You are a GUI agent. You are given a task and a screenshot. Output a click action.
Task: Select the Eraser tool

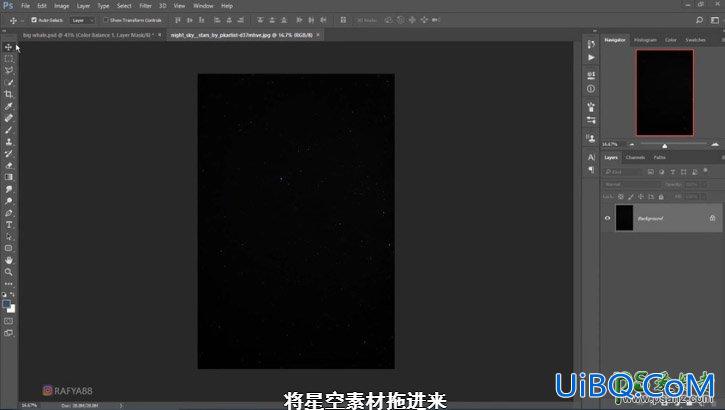point(8,165)
